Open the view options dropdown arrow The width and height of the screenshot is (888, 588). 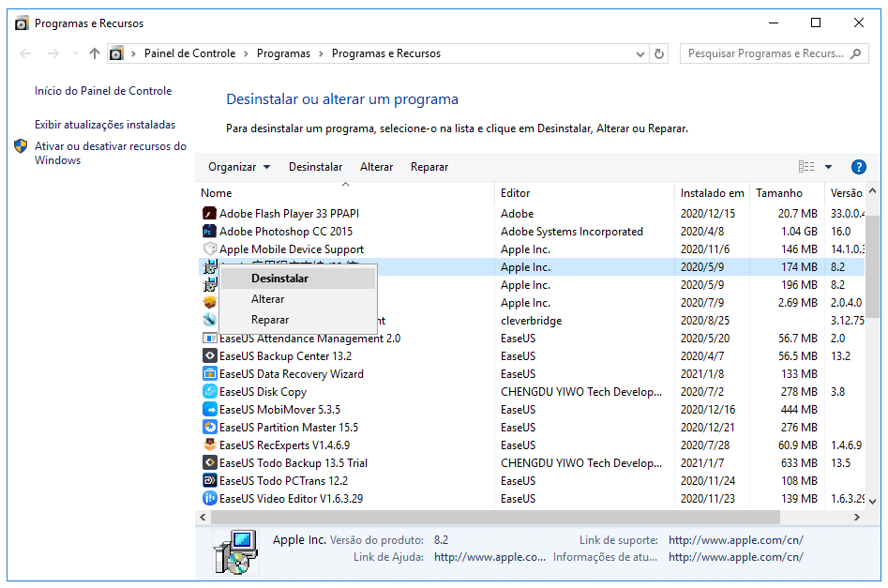tap(828, 167)
